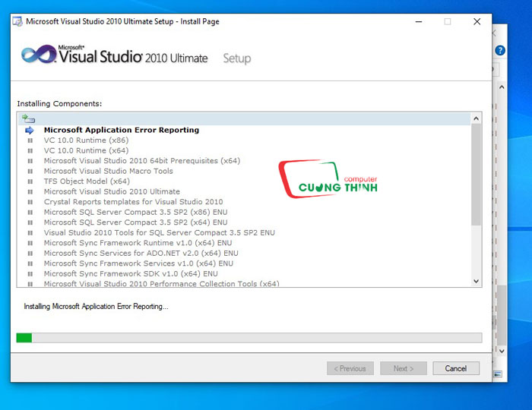
Task: Click the blue help icon in the background window
Action: click(x=500, y=50)
